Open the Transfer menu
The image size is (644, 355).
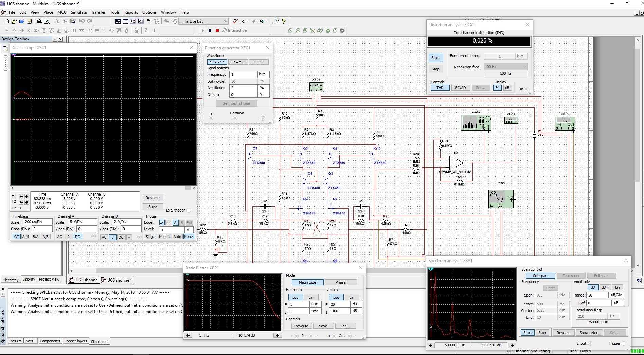tap(98, 12)
